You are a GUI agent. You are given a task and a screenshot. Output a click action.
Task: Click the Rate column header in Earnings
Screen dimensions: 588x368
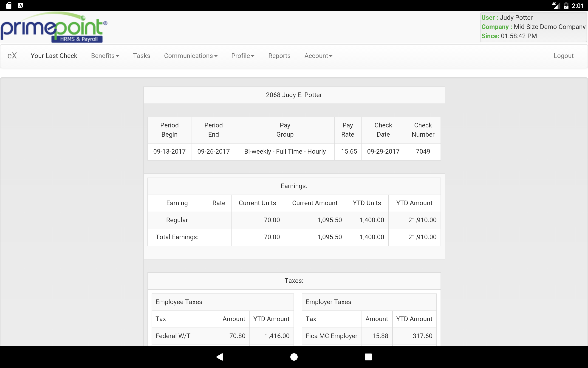(x=219, y=203)
